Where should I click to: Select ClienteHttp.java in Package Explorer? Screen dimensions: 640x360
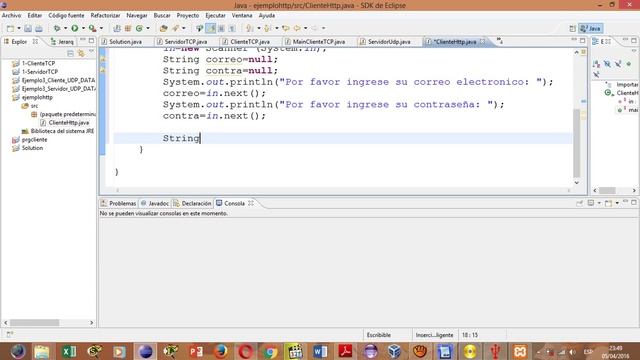coord(64,122)
